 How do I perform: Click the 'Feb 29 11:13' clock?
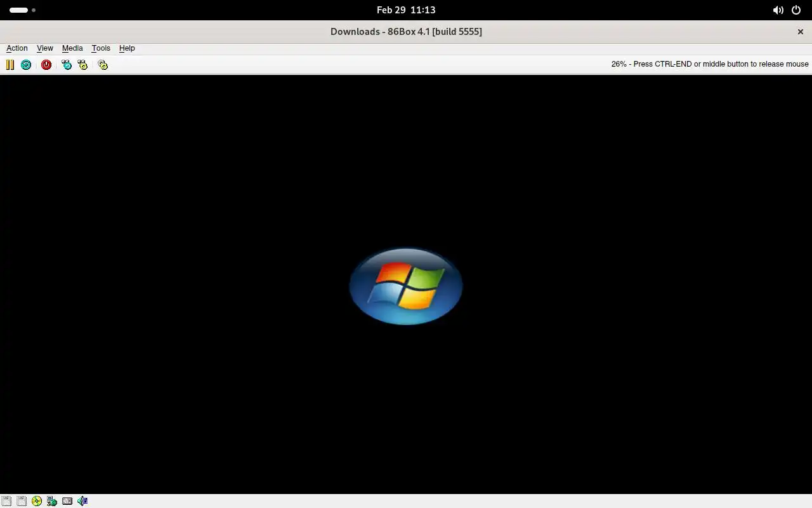point(406,10)
